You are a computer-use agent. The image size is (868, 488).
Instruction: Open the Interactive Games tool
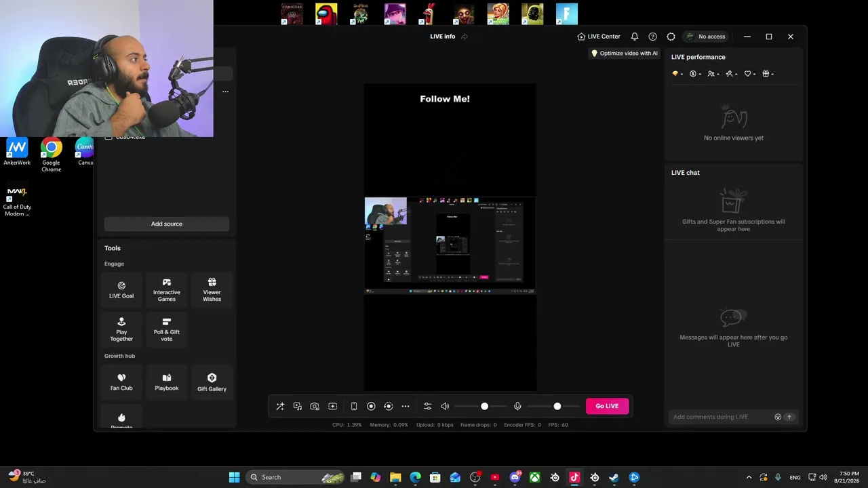pos(167,290)
